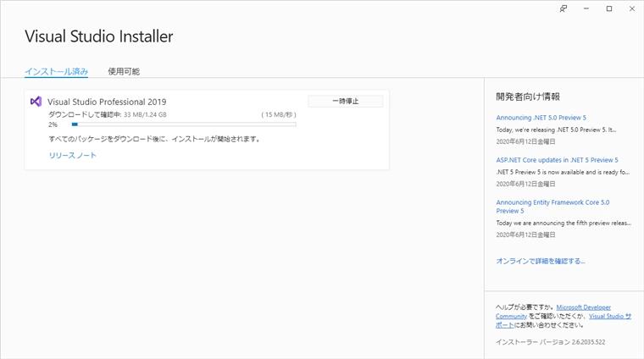Screen dimensions: 644x359
Task: Pause download with 一時停止 button
Action: pyautogui.click(x=346, y=102)
